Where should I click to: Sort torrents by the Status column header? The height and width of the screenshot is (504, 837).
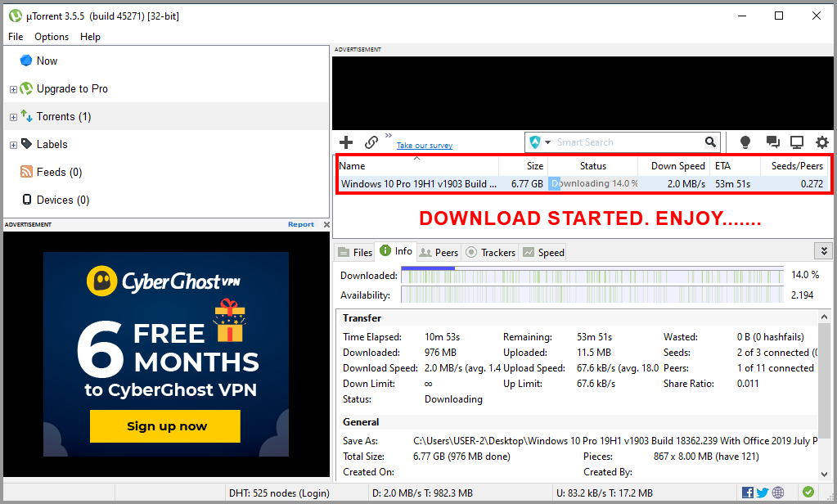click(x=592, y=166)
